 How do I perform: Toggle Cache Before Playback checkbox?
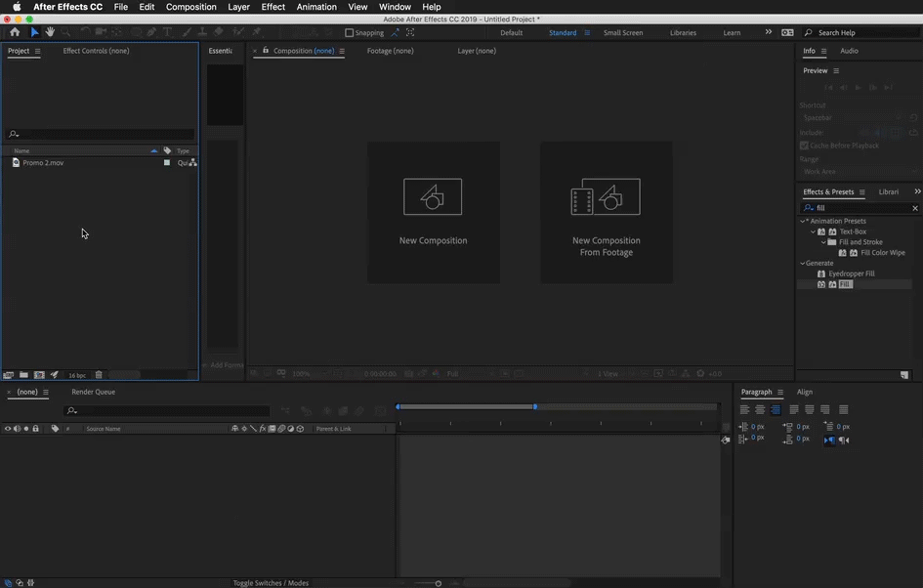click(804, 146)
